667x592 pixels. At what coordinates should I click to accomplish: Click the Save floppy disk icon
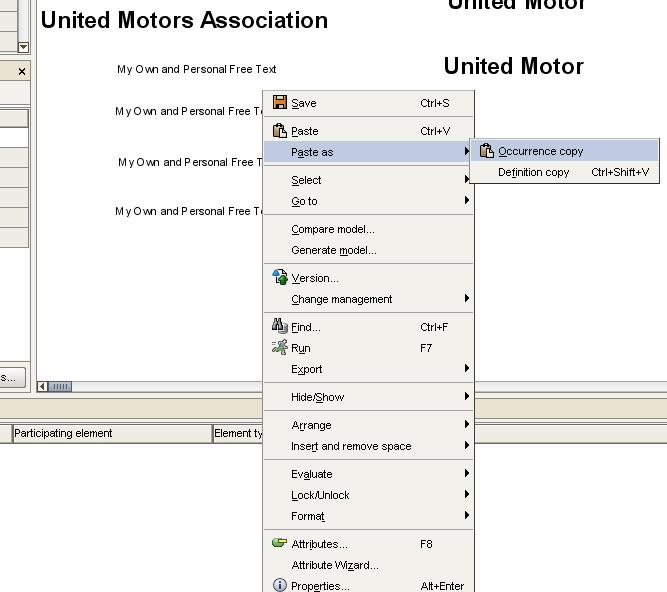tap(280, 103)
